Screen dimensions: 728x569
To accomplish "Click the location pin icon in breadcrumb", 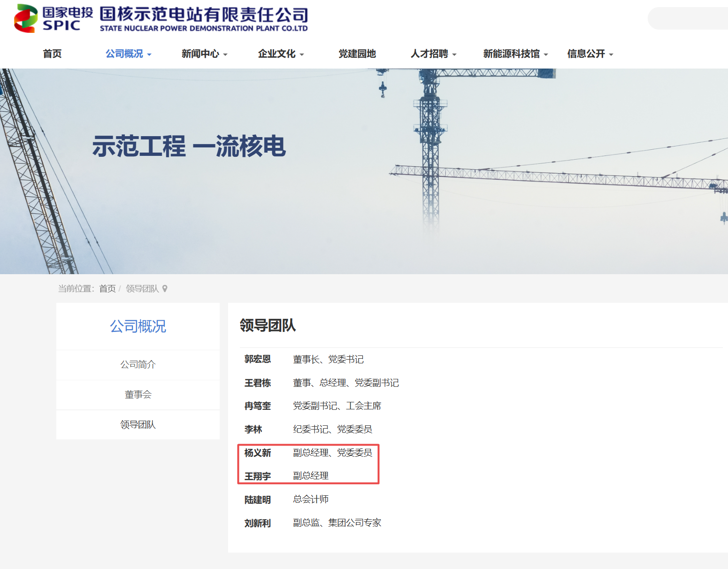I will 165,289.
